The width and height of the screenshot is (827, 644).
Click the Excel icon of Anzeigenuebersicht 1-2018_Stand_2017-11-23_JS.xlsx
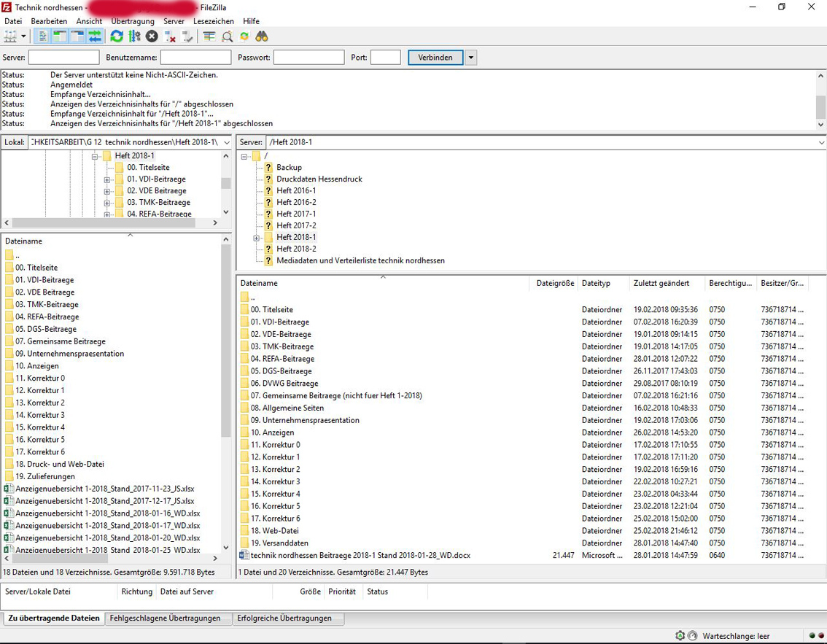[x=9, y=489]
